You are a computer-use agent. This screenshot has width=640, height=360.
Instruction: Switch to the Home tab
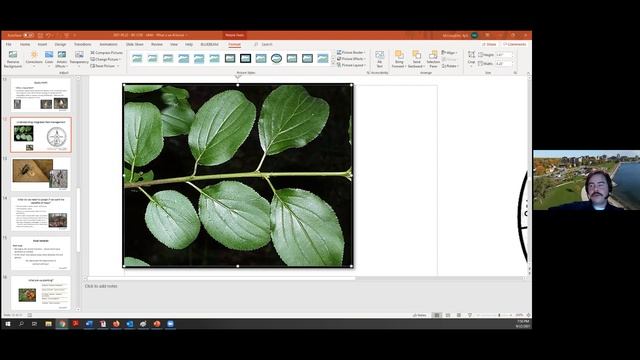click(25, 44)
